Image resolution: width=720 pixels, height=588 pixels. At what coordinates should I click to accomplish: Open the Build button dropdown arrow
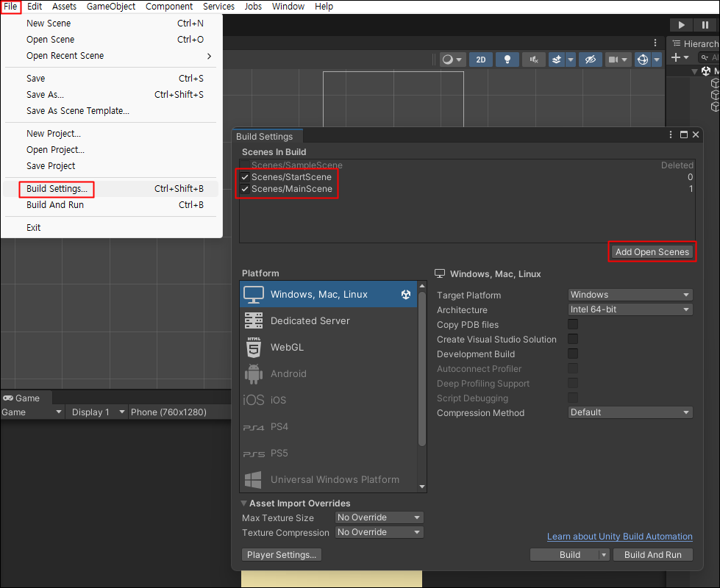pos(604,554)
